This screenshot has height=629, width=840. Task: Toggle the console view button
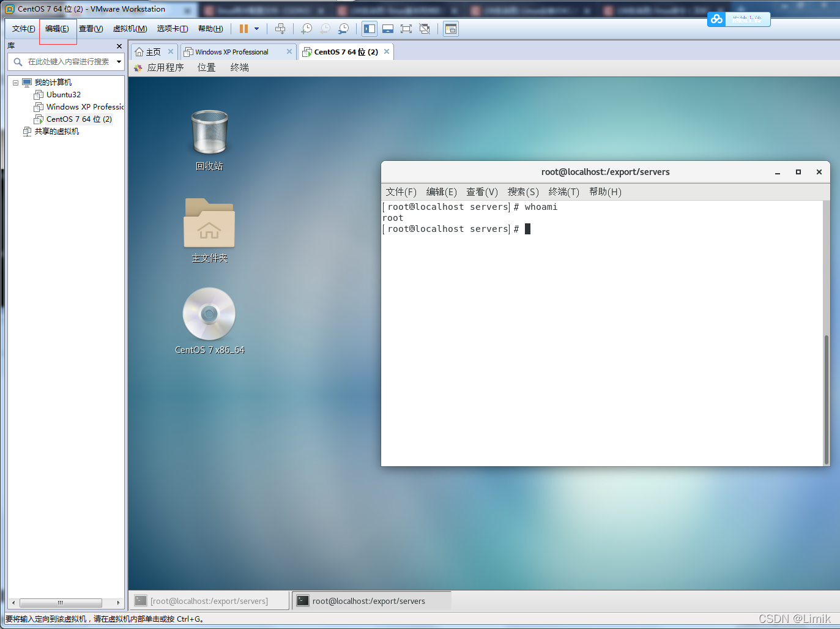point(451,29)
